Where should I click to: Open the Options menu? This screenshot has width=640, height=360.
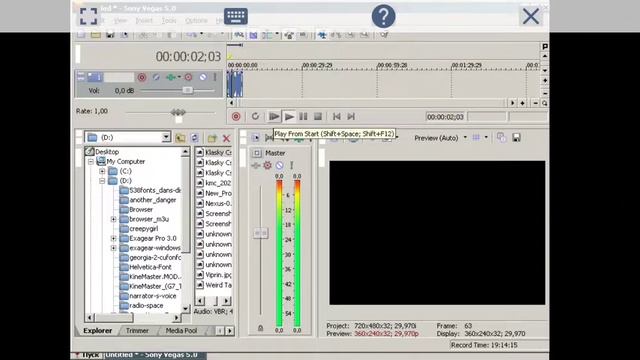pyautogui.click(x=196, y=20)
